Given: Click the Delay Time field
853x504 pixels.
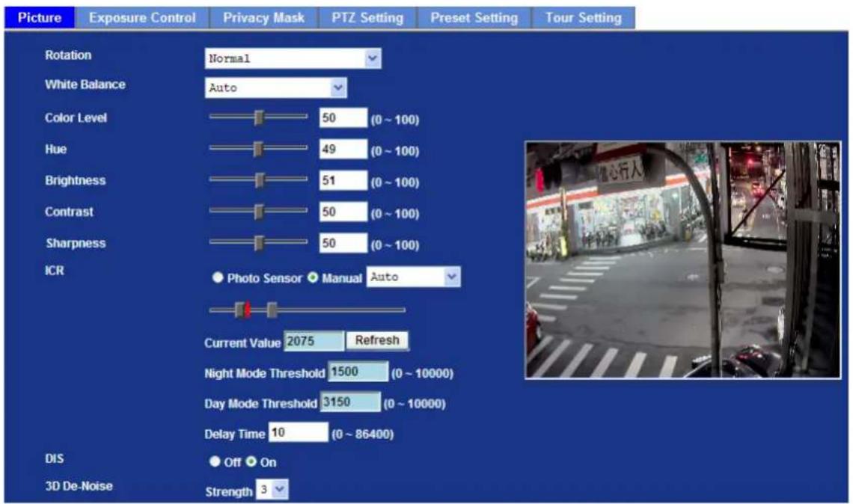Looking at the screenshot, I should click(x=299, y=432).
